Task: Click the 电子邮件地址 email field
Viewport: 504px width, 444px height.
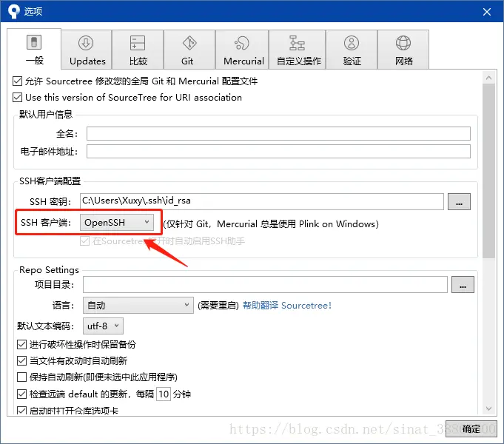Action: tap(278, 152)
